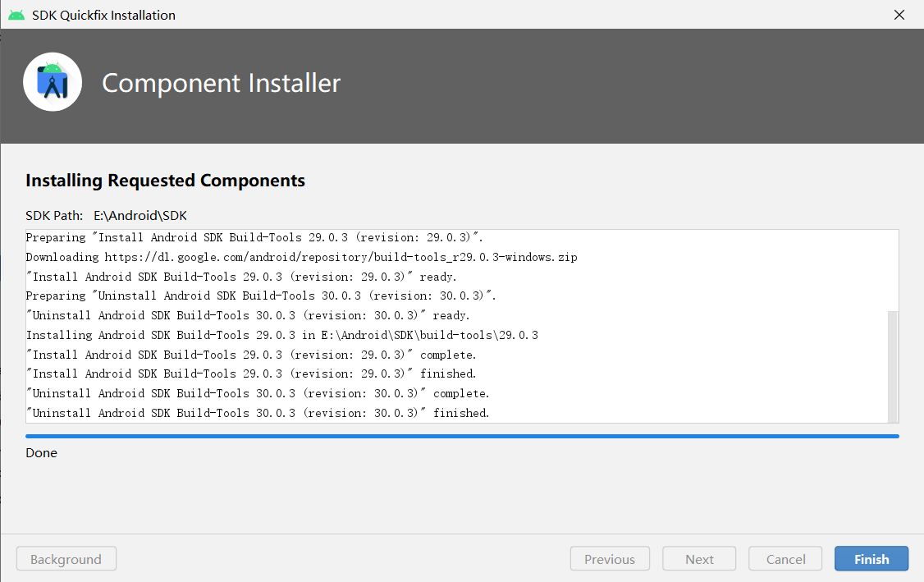The image size is (924, 582).
Task: Close the SDK Quickfix Installation dialog
Action: click(x=899, y=14)
